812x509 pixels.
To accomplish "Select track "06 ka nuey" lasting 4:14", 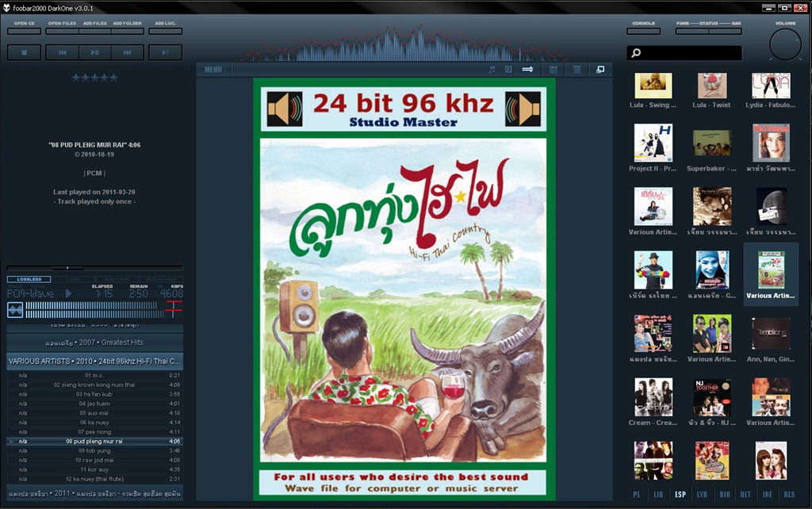I will coord(95,423).
